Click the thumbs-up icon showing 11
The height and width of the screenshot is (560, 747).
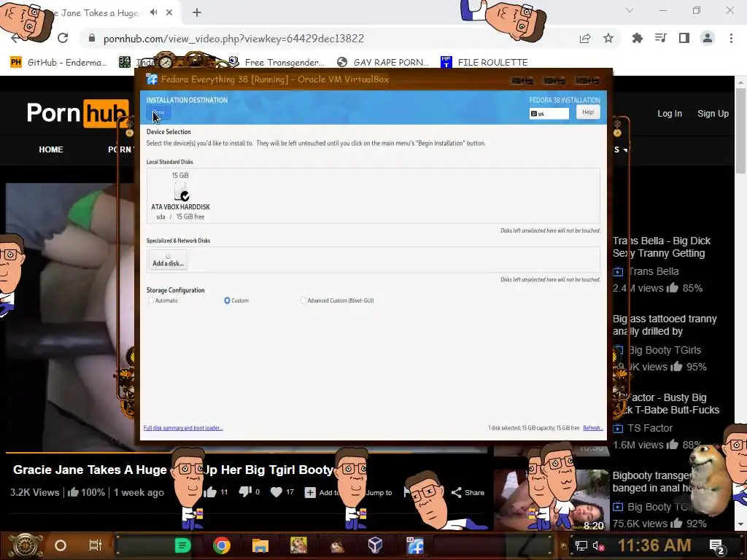(211, 492)
